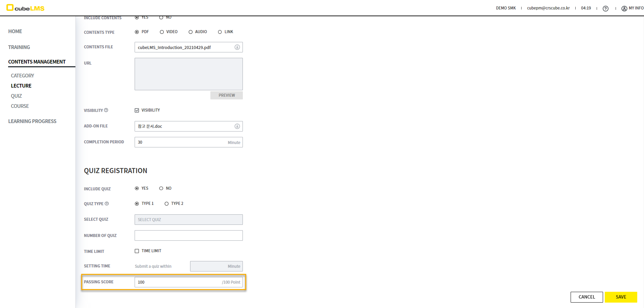
Task: Click the PREVIEW button
Action: (x=226, y=95)
